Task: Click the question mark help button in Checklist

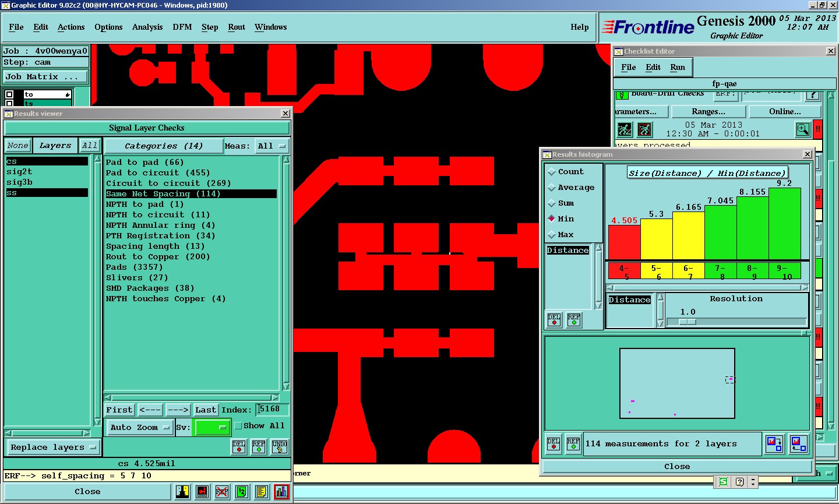Action: 813,95
